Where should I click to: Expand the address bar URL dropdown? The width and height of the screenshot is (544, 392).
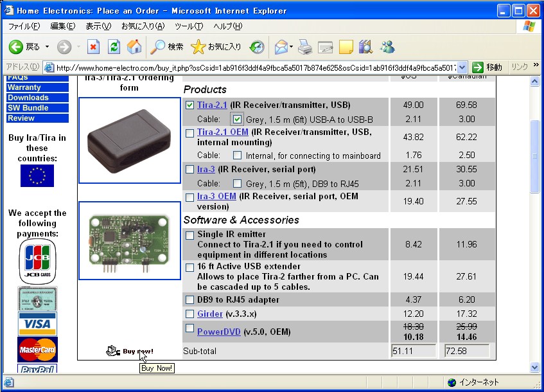(x=462, y=67)
